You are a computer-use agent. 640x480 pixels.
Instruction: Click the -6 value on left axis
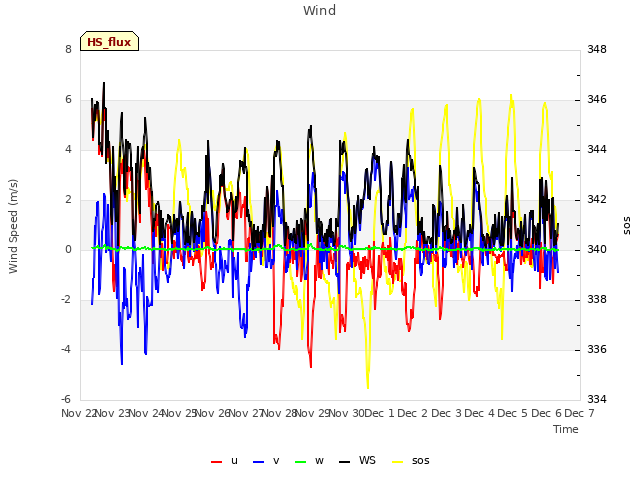coord(66,399)
